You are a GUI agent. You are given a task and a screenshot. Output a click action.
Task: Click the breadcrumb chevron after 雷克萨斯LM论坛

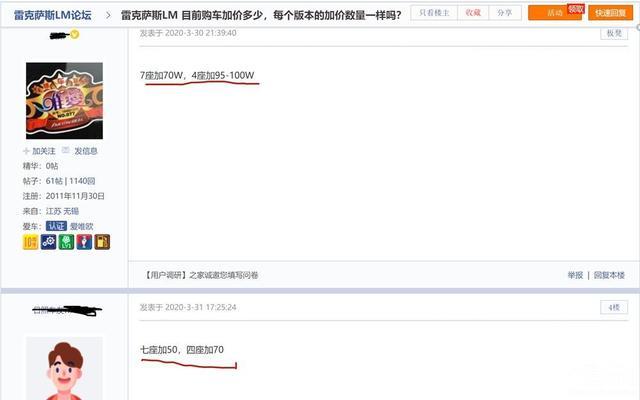[x=108, y=16]
